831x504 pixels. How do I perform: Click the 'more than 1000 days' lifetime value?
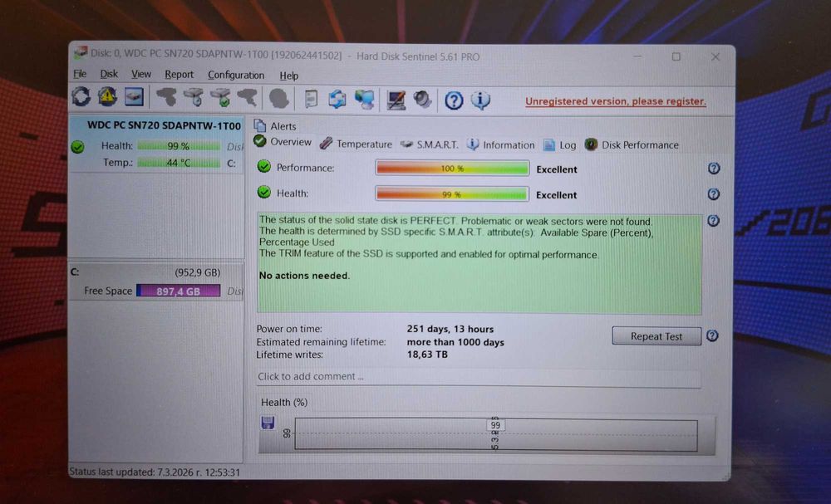coord(455,343)
